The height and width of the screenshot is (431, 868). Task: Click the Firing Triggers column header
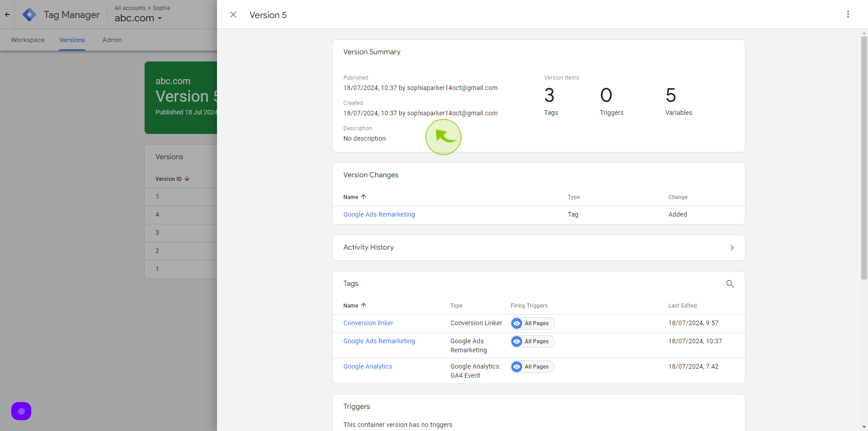pyautogui.click(x=529, y=306)
